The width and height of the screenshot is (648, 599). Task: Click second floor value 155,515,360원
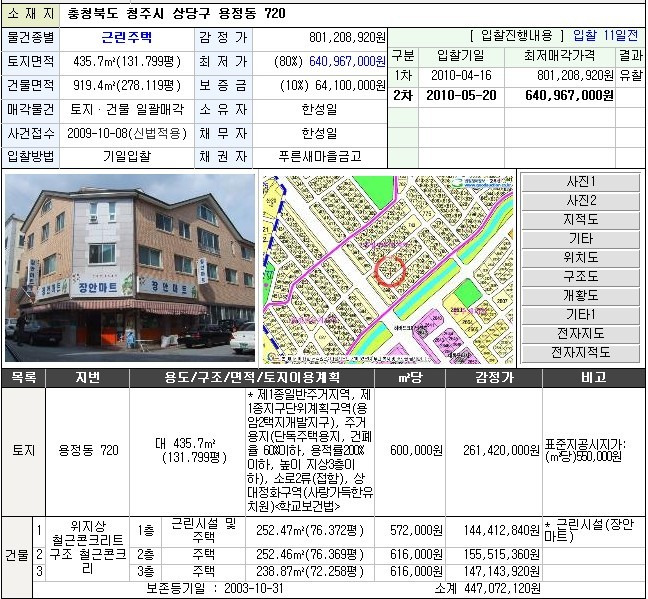[501, 554]
